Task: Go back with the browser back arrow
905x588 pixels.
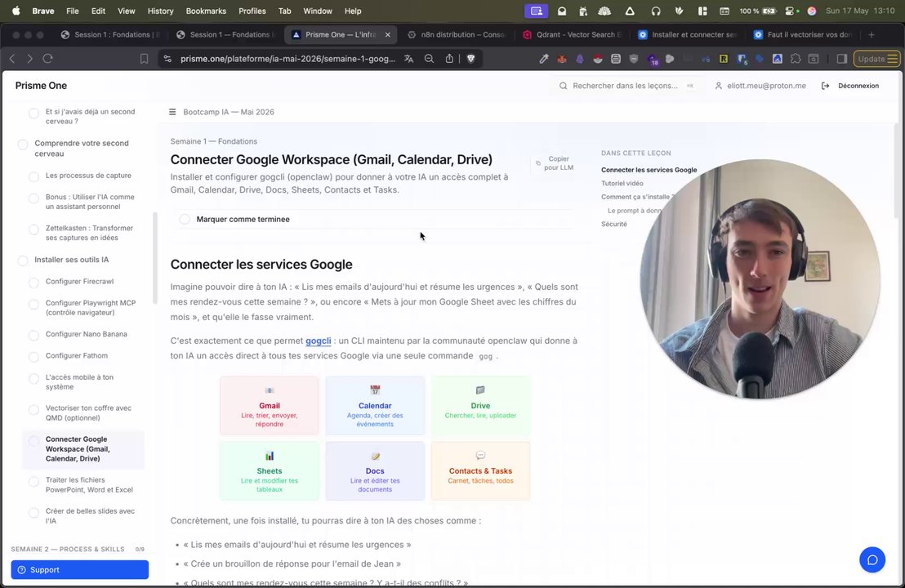Action: (x=11, y=59)
